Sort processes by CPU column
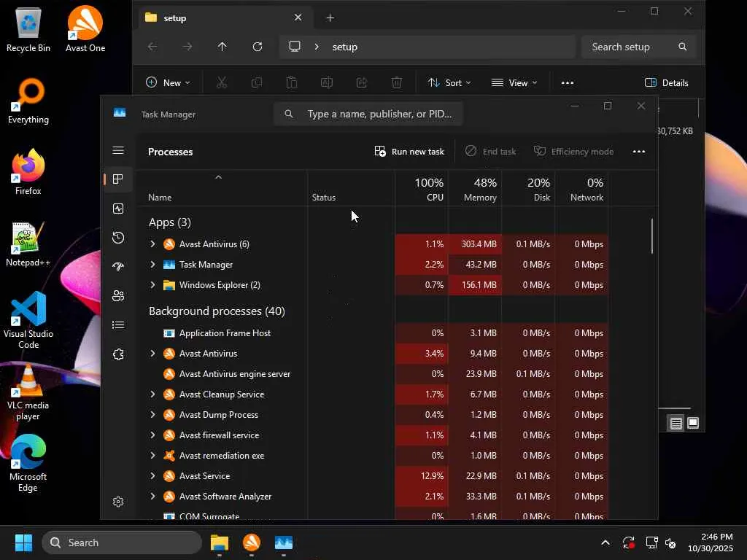This screenshot has width=747, height=560. 421,189
